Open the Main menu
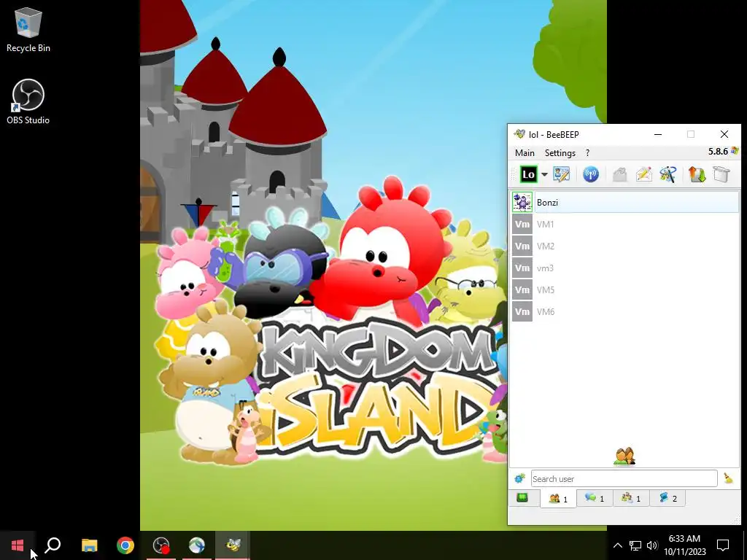 pyautogui.click(x=525, y=153)
